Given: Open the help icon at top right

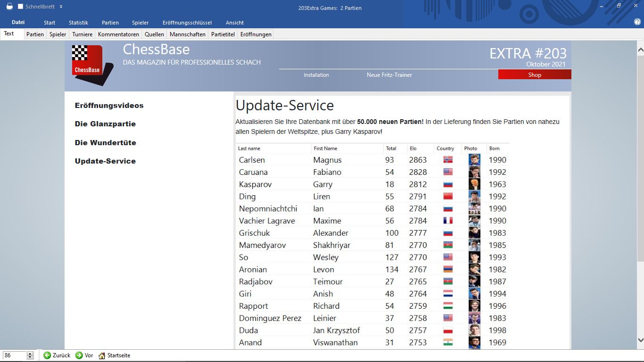Looking at the screenshot, I should [637, 22].
